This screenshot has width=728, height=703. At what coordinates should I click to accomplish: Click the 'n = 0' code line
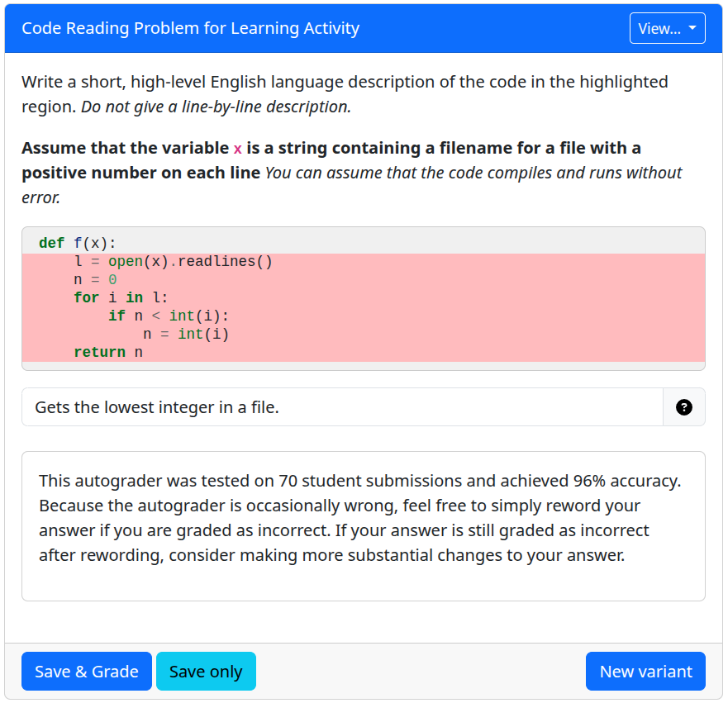[95, 280]
